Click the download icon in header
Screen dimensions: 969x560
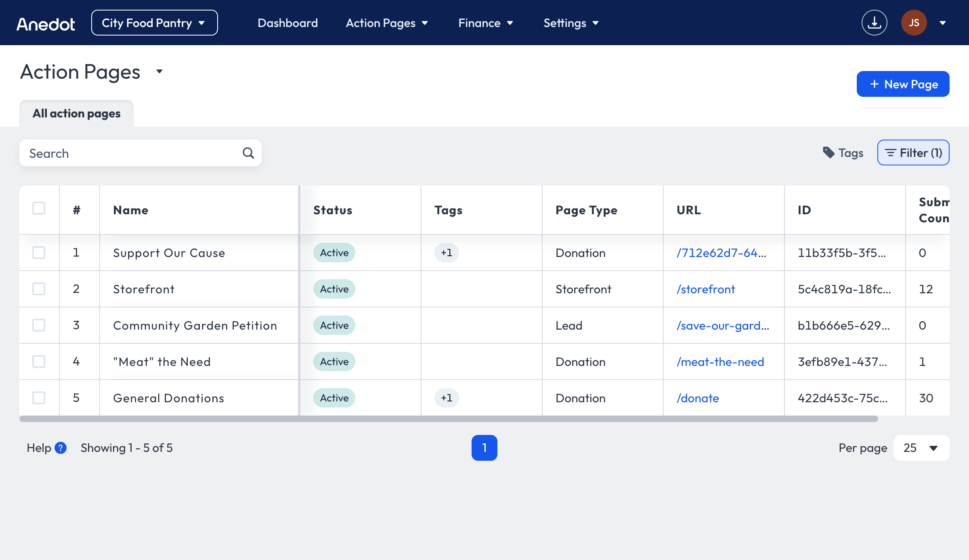(x=874, y=23)
